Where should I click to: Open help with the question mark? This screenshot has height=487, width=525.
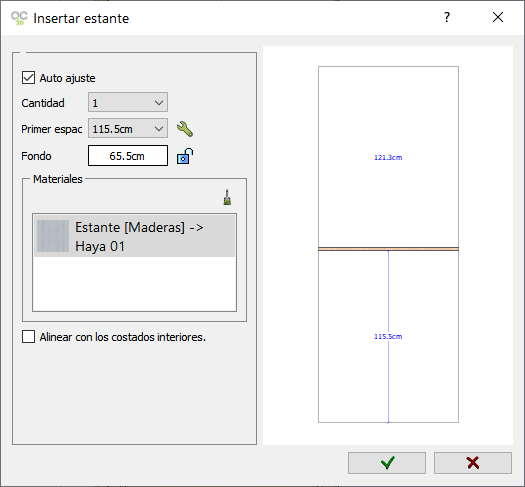pos(447,17)
